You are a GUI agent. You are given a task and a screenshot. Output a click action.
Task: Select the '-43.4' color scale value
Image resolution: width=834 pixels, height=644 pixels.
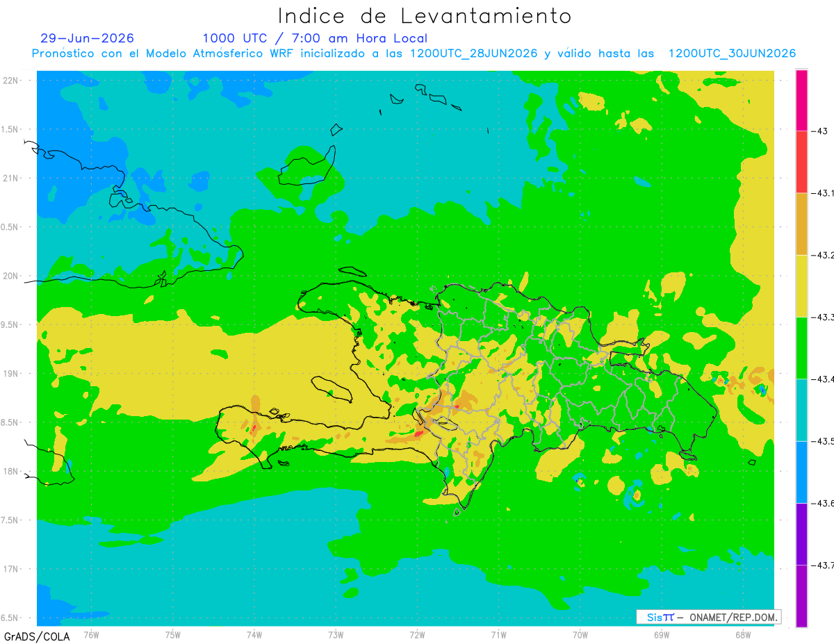(x=823, y=379)
